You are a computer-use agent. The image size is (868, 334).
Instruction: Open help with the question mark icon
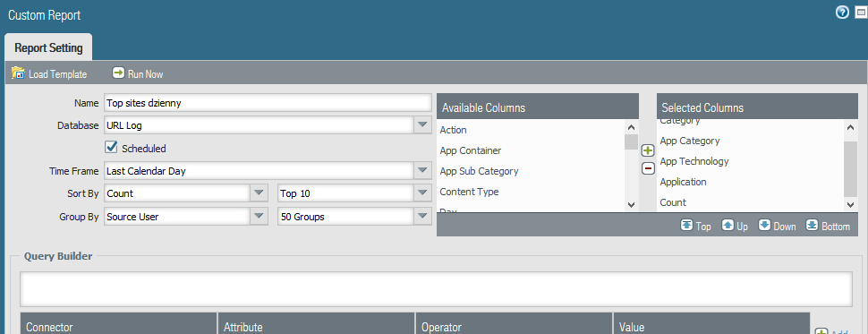pyautogui.click(x=842, y=13)
